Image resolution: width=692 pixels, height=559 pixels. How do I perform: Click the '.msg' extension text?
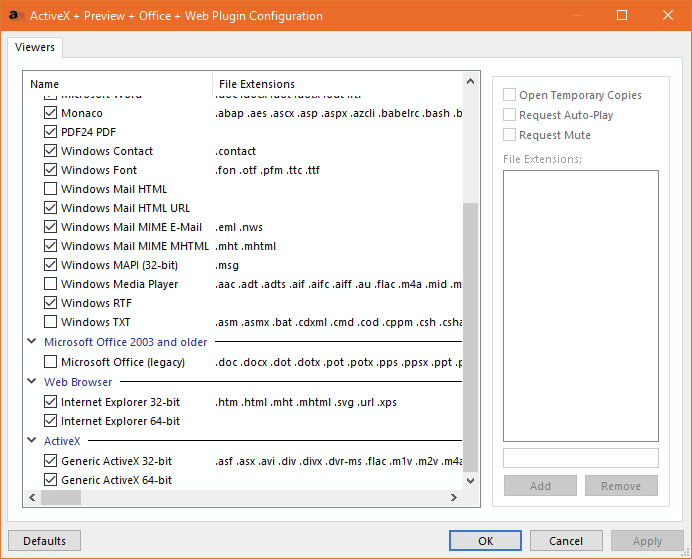point(227,265)
